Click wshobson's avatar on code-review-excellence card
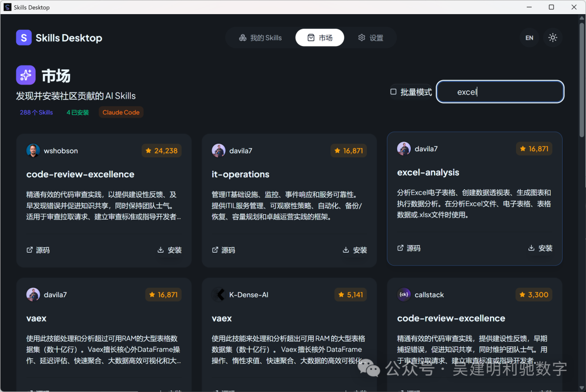Screen dimensions: 586x392 (33, 150)
